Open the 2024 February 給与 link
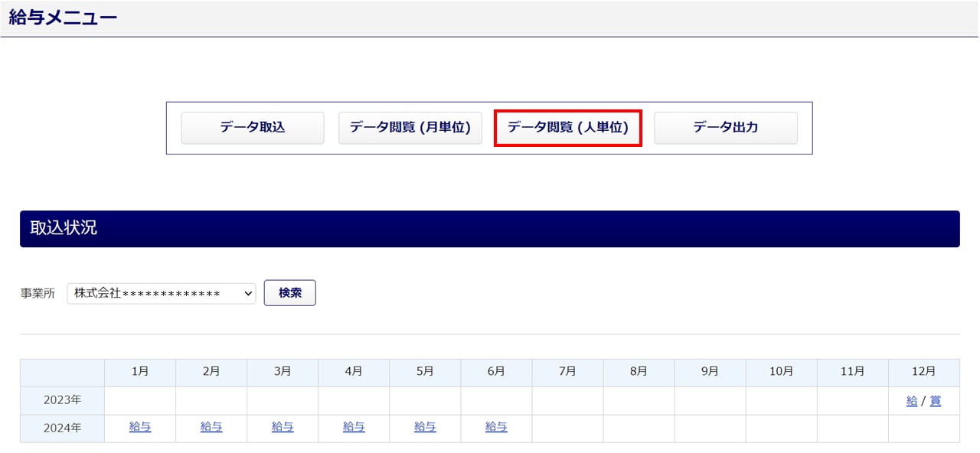The width and height of the screenshot is (980, 453). (x=211, y=428)
